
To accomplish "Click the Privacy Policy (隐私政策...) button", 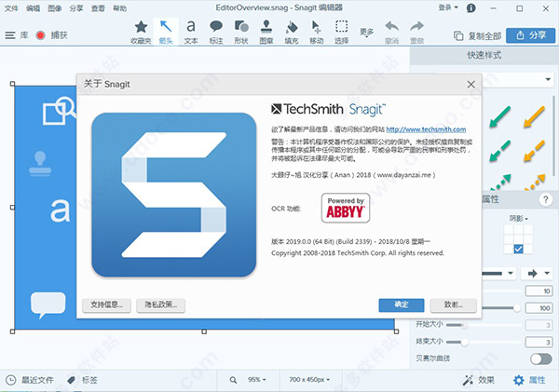I will (161, 305).
